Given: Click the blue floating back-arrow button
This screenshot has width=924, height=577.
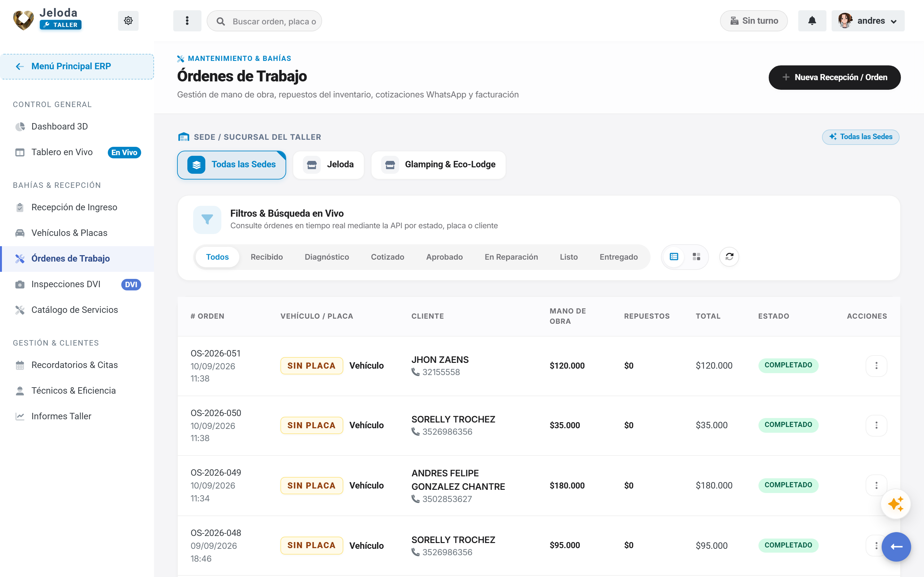Looking at the screenshot, I should pos(896,547).
